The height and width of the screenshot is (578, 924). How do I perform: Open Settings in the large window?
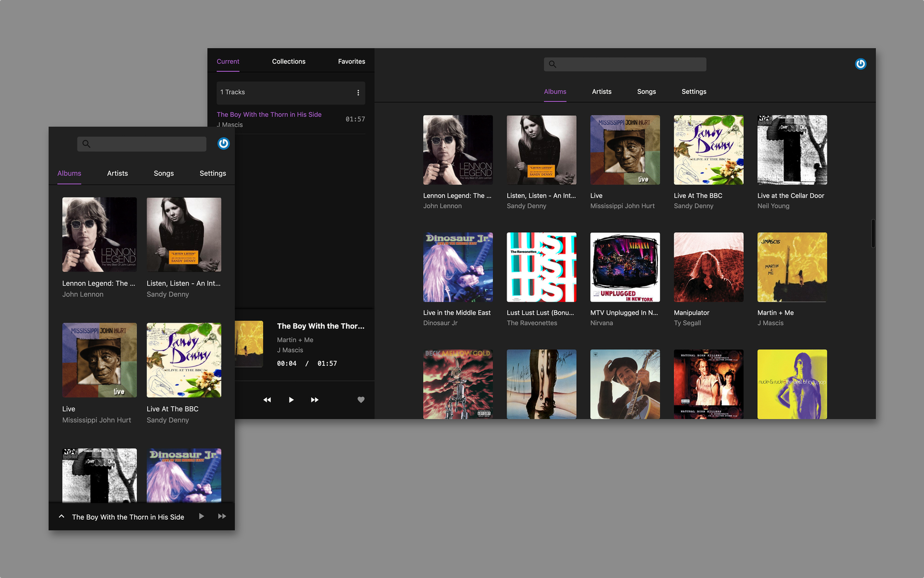click(x=693, y=92)
